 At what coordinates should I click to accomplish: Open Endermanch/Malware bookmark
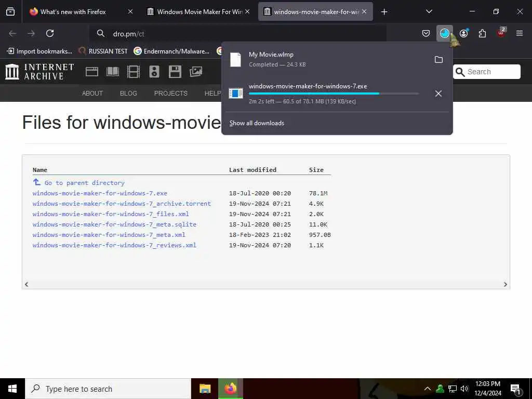coord(171,51)
